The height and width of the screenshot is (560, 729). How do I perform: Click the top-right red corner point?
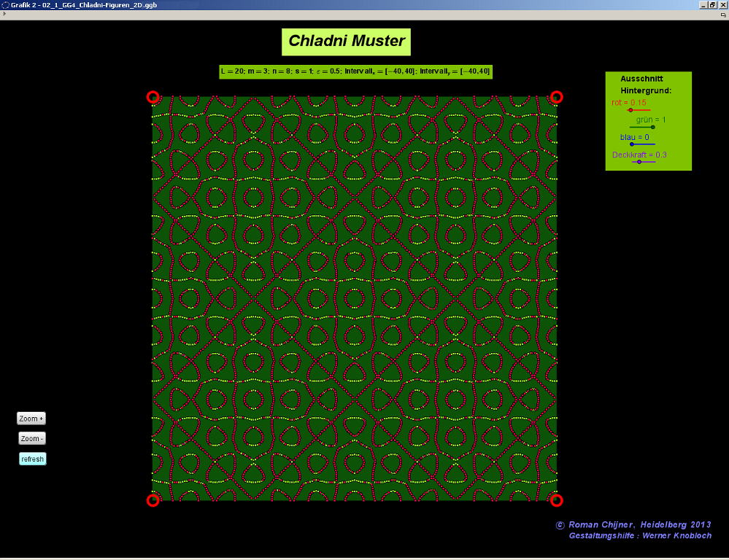[x=557, y=96]
